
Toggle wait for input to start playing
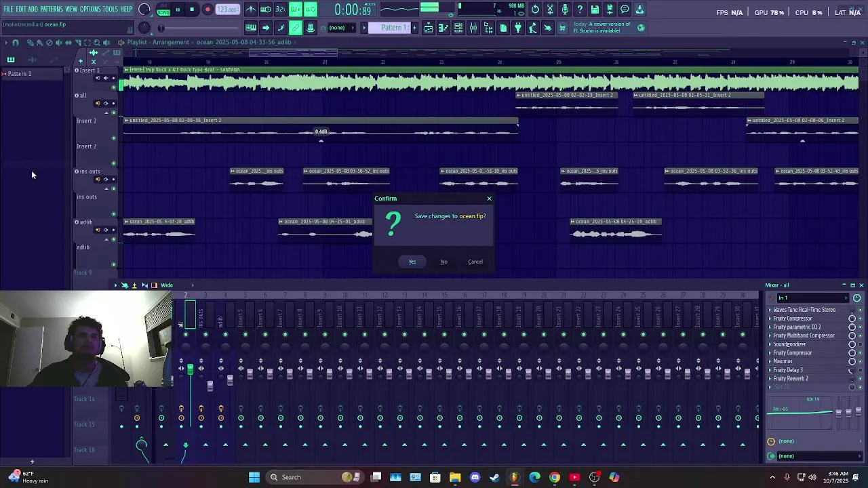266,9
